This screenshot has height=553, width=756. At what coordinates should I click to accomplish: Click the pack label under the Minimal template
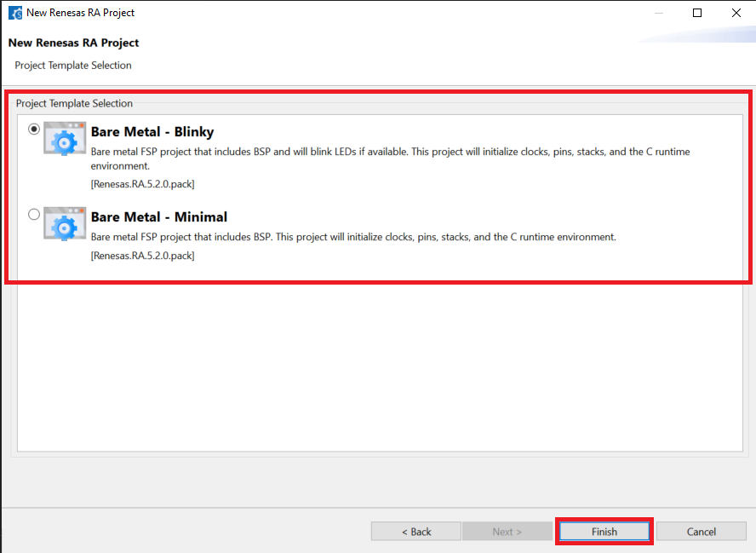[142, 256]
